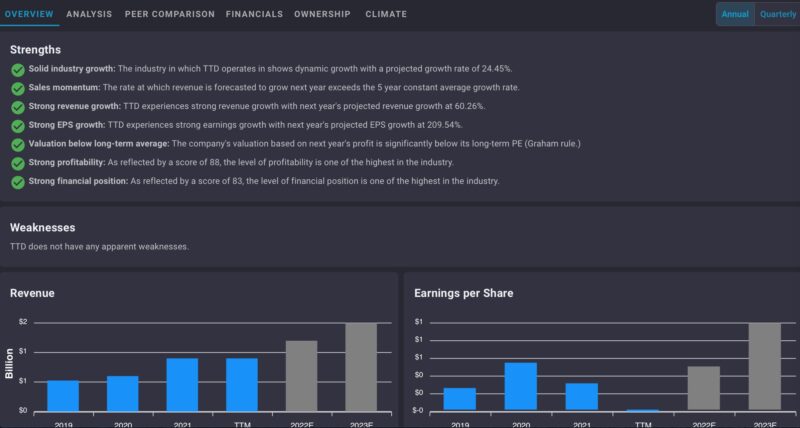Switch to the Annual view
This screenshot has height=428, width=800.
point(735,14)
